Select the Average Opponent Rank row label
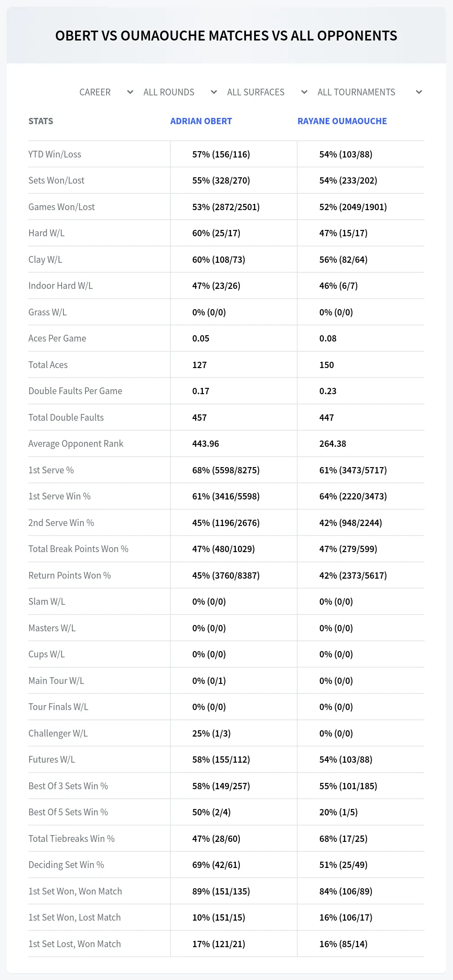The image size is (453, 980). [x=76, y=444]
